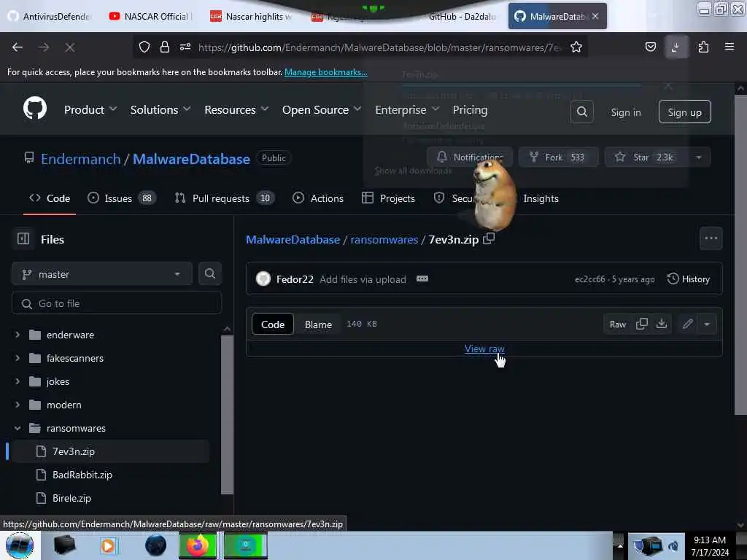
Task: Expand the jokes folder
Action: 18,381
